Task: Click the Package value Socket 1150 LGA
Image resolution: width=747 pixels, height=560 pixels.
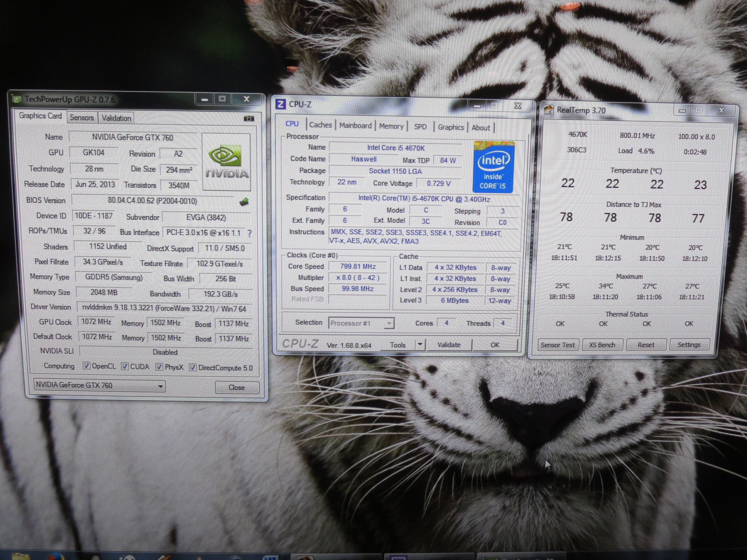Action: coord(395,171)
